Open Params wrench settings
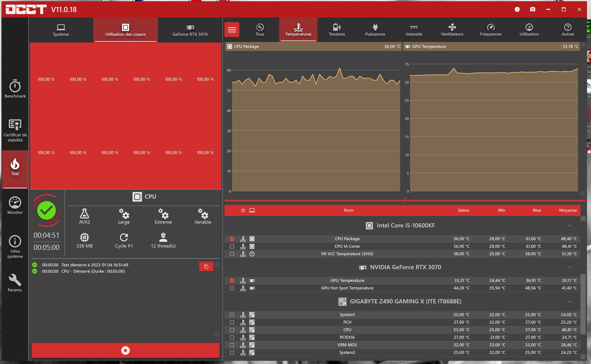591x364 pixels. [15, 283]
